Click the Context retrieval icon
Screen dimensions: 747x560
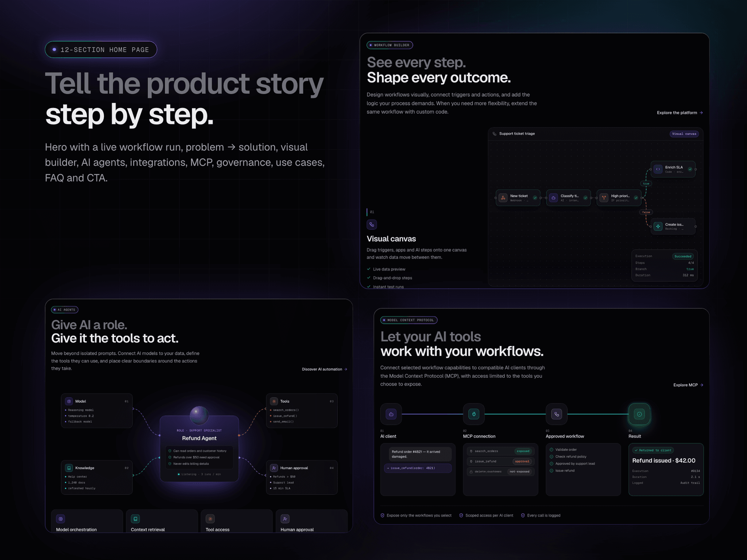click(135, 519)
